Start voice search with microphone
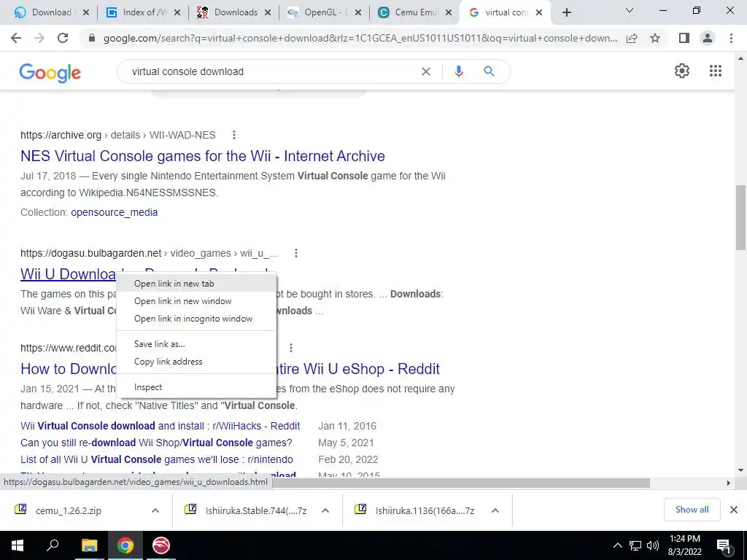Image resolution: width=747 pixels, height=560 pixels. [458, 71]
